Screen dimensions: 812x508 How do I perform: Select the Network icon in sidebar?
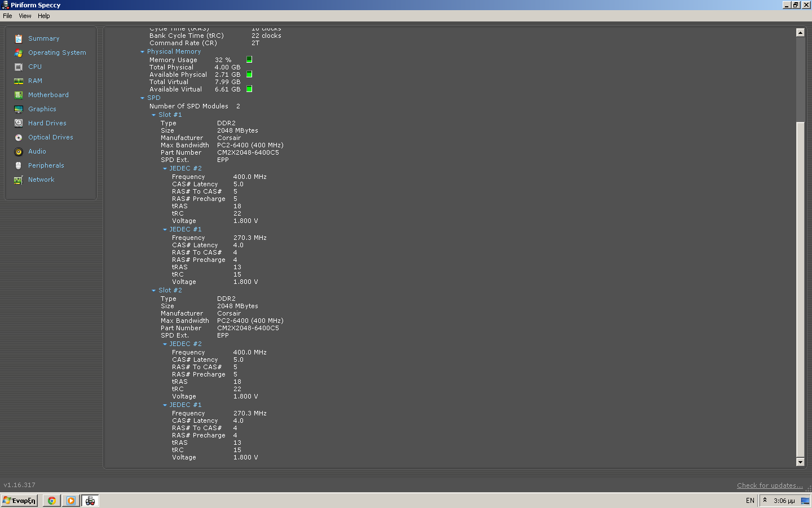click(19, 179)
